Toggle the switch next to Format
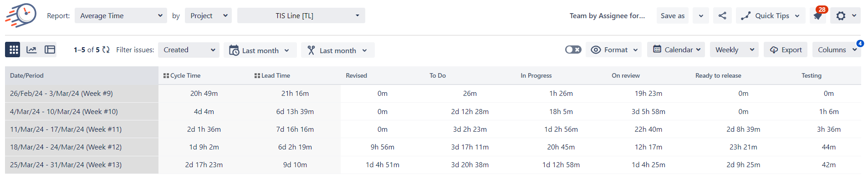 click(573, 50)
